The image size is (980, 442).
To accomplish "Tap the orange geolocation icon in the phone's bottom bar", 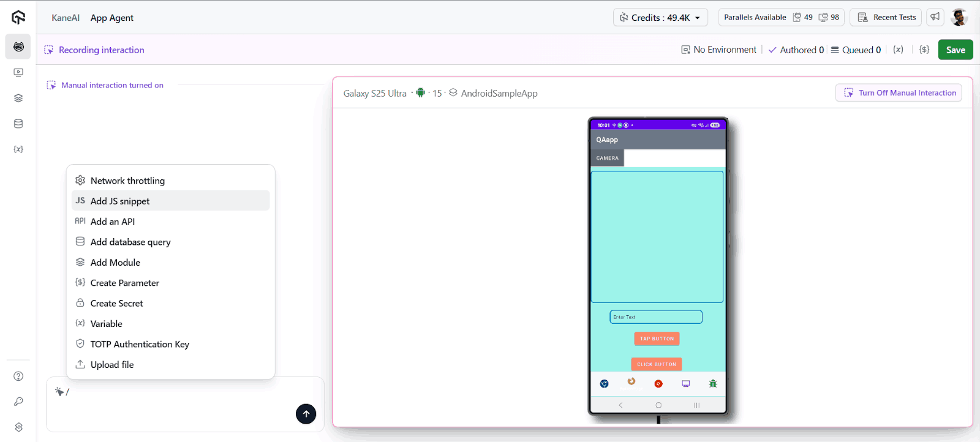I will pyautogui.click(x=631, y=381).
